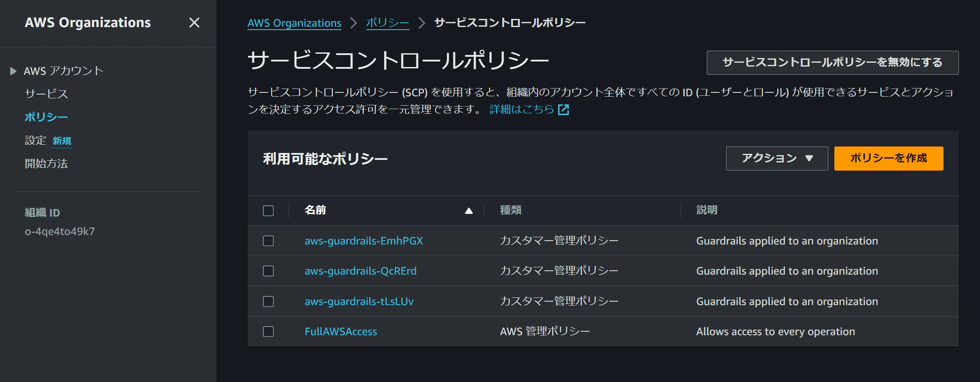Go to ポリシー breadcrumb link
Image resolution: width=980 pixels, height=382 pixels.
tap(387, 23)
